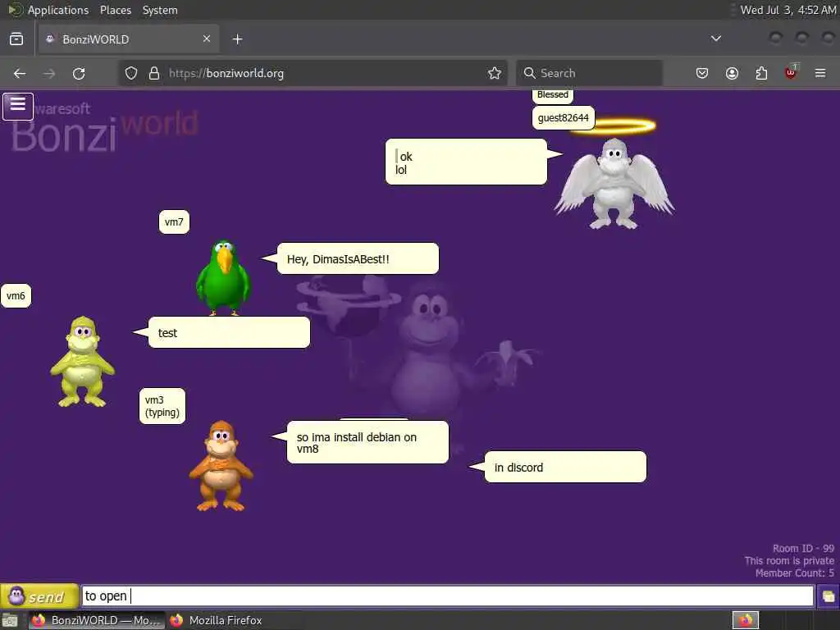Click the Room ID - 99 text

click(x=803, y=549)
